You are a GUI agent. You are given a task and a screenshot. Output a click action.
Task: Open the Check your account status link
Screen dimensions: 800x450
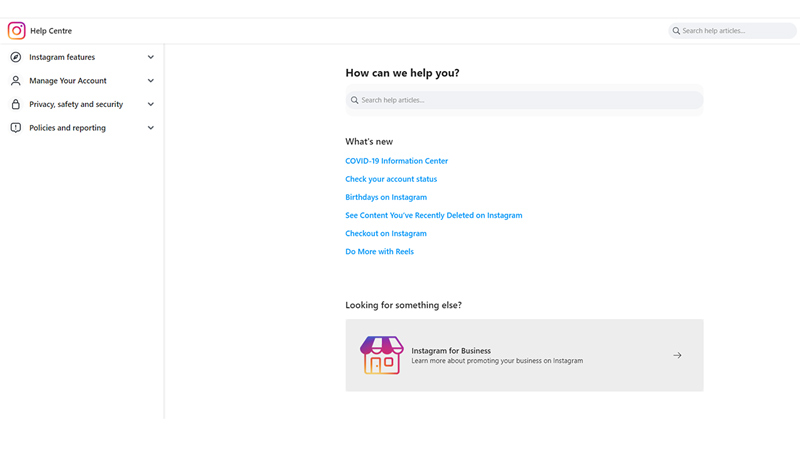(391, 179)
